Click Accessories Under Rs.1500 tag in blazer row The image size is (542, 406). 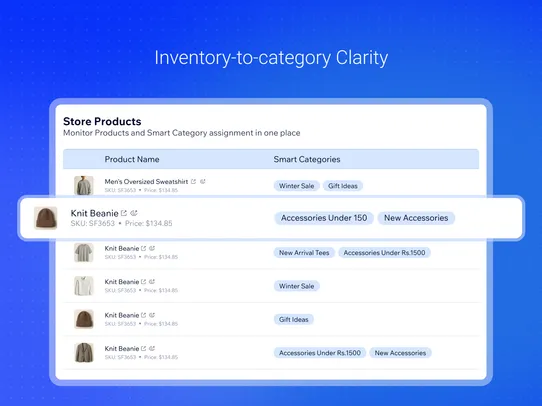(x=320, y=353)
